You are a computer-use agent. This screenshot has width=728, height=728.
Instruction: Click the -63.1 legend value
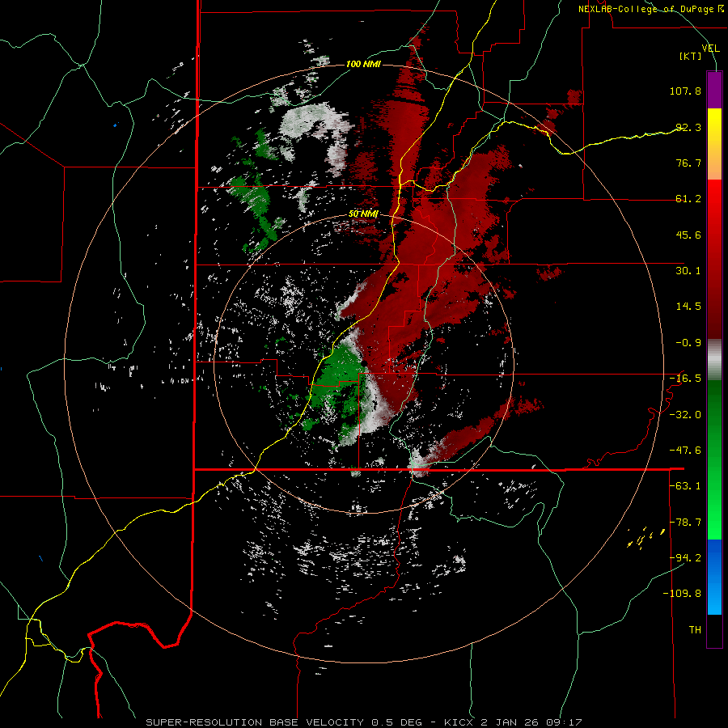[685, 485]
